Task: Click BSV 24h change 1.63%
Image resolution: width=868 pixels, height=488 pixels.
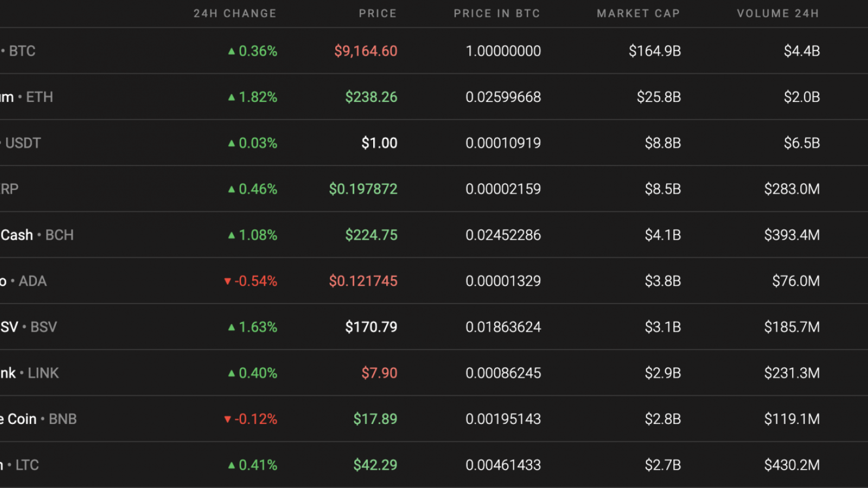Action: [x=253, y=327]
